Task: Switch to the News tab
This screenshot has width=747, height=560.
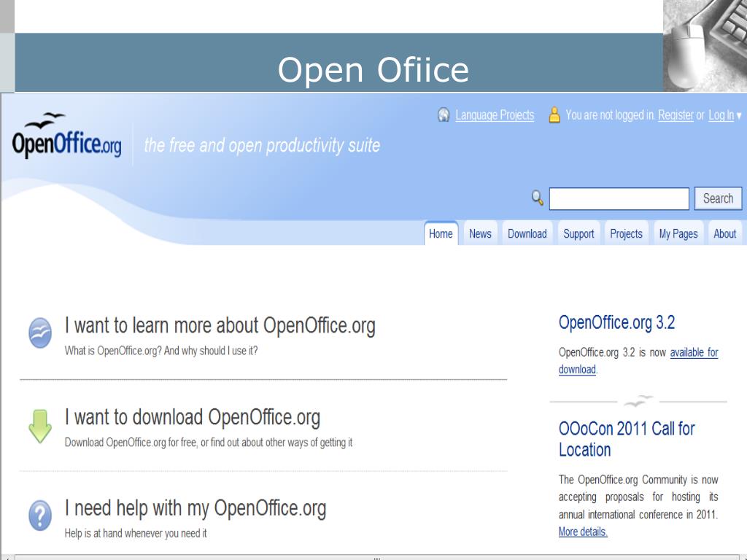Action: (x=480, y=234)
